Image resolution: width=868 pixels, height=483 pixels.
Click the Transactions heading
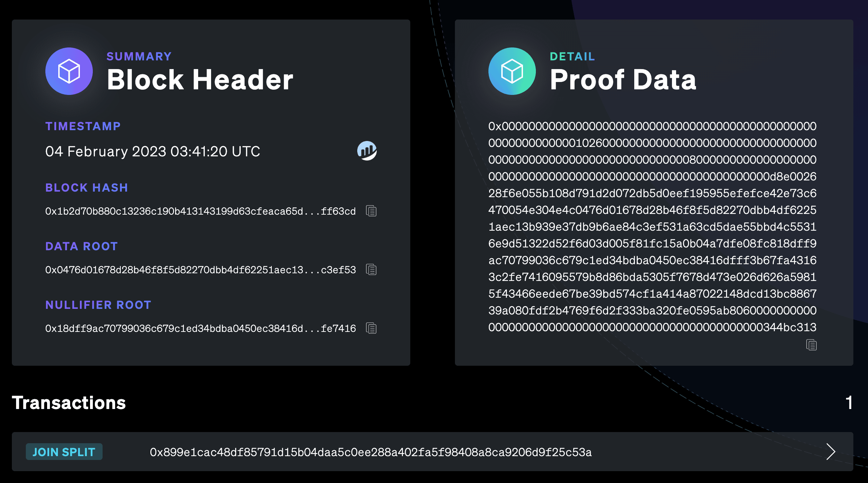(x=69, y=403)
